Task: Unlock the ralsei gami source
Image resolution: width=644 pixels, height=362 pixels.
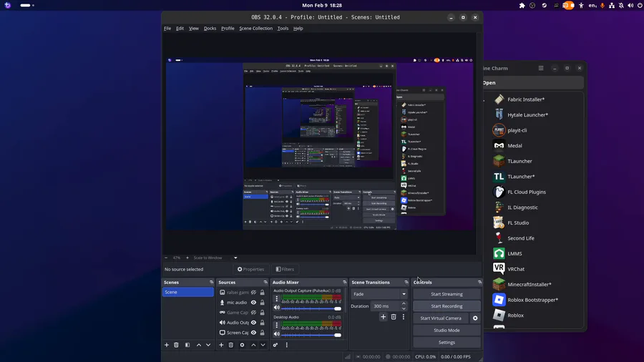Action: pyautogui.click(x=262, y=292)
